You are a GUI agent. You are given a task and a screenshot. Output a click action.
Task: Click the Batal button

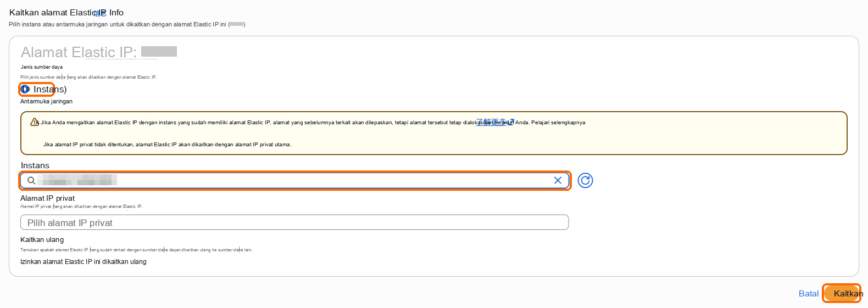coord(809,293)
